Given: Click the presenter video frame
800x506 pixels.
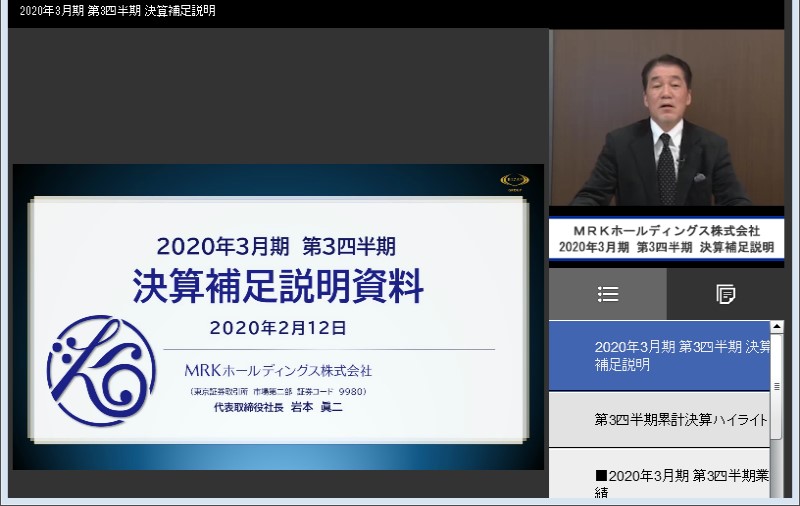Looking at the screenshot, I should point(666,118).
